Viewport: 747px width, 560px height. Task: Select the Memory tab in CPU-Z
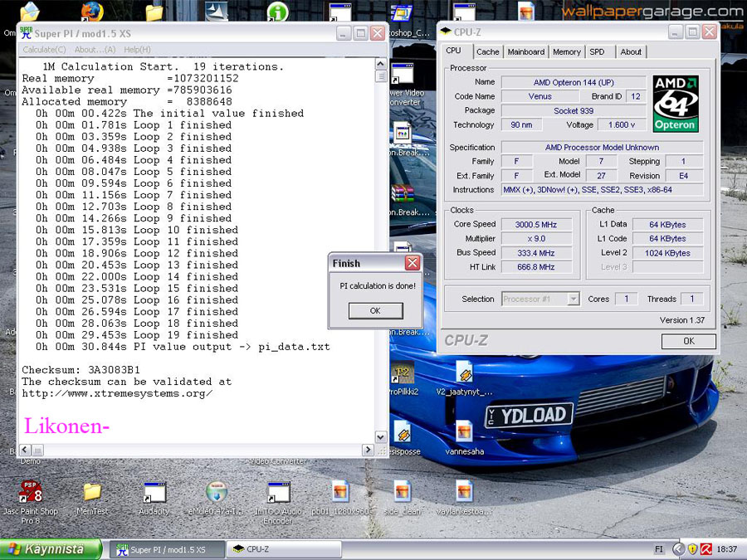[x=566, y=51]
